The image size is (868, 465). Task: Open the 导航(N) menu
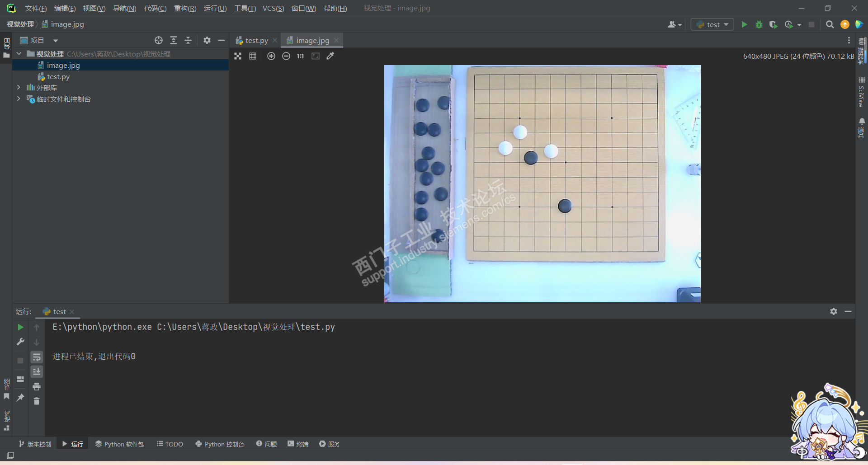[124, 9]
